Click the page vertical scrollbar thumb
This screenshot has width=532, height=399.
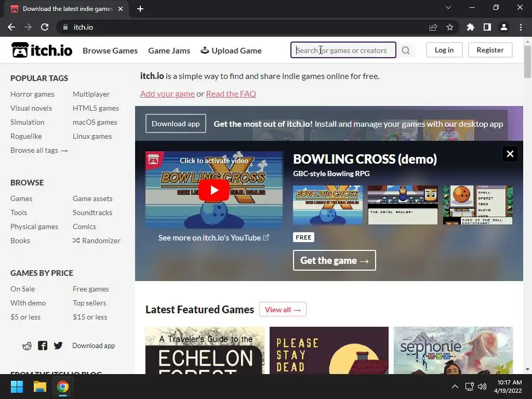pos(527,62)
